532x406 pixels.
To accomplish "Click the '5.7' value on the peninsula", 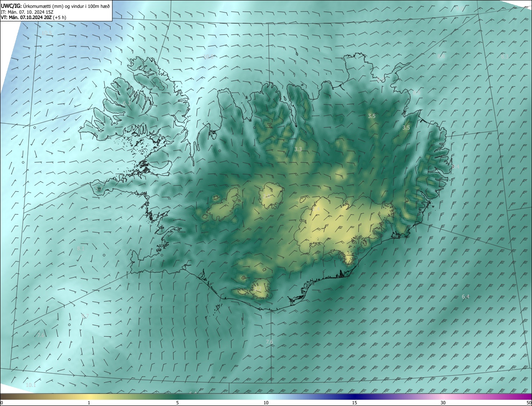I will [99, 188].
